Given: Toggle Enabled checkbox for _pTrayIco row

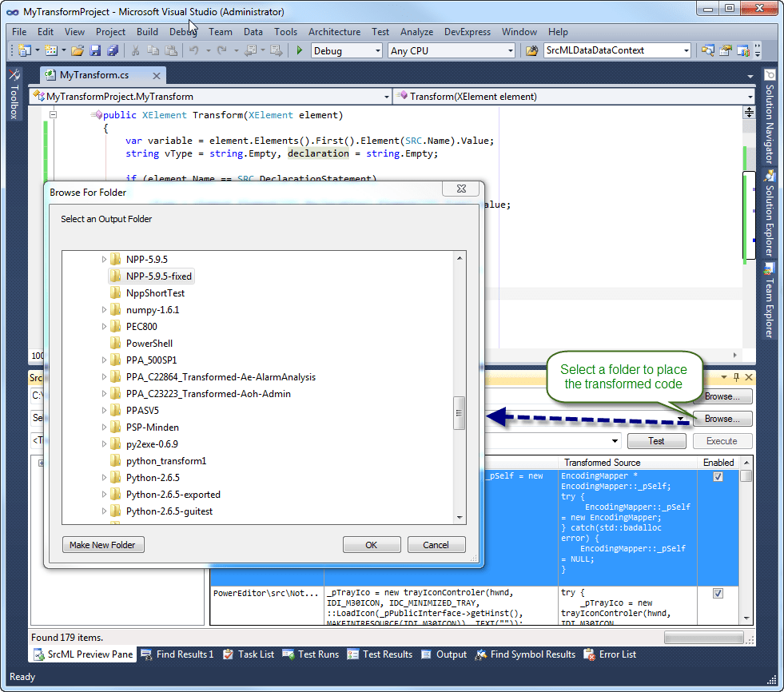Looking at the screenshot, I should point(718,593).
